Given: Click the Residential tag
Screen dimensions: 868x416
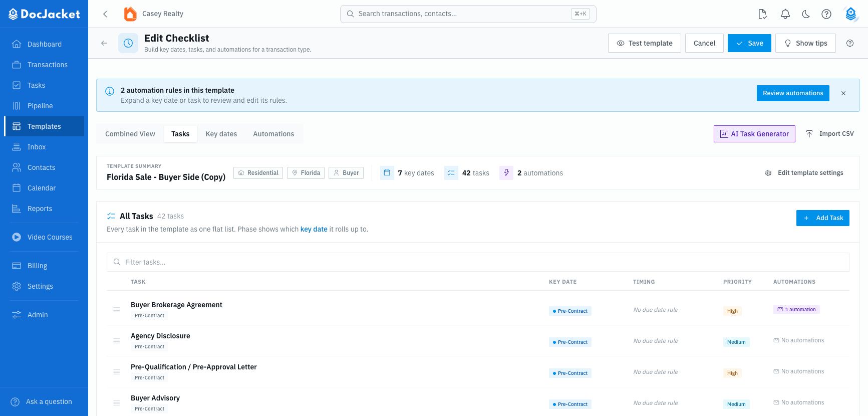Looking at the screenshot, I should point(258,173).
